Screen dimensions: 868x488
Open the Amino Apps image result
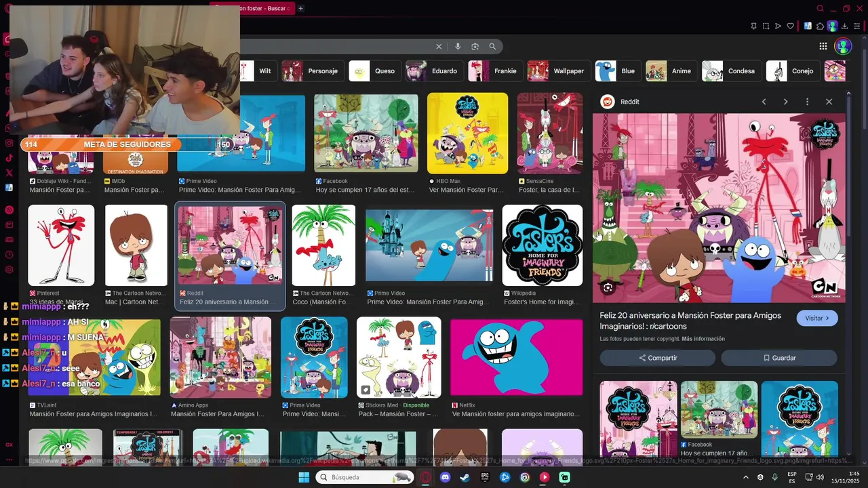(x=220, y=357)
